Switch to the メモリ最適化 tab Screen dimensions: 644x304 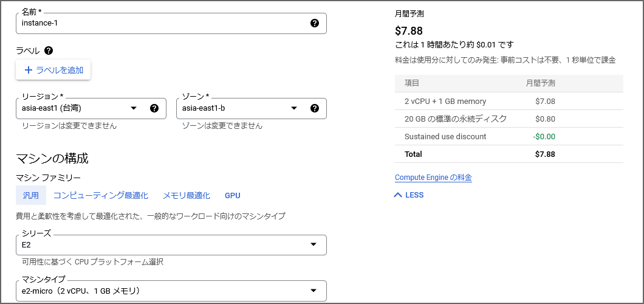(x=187, y=195)
